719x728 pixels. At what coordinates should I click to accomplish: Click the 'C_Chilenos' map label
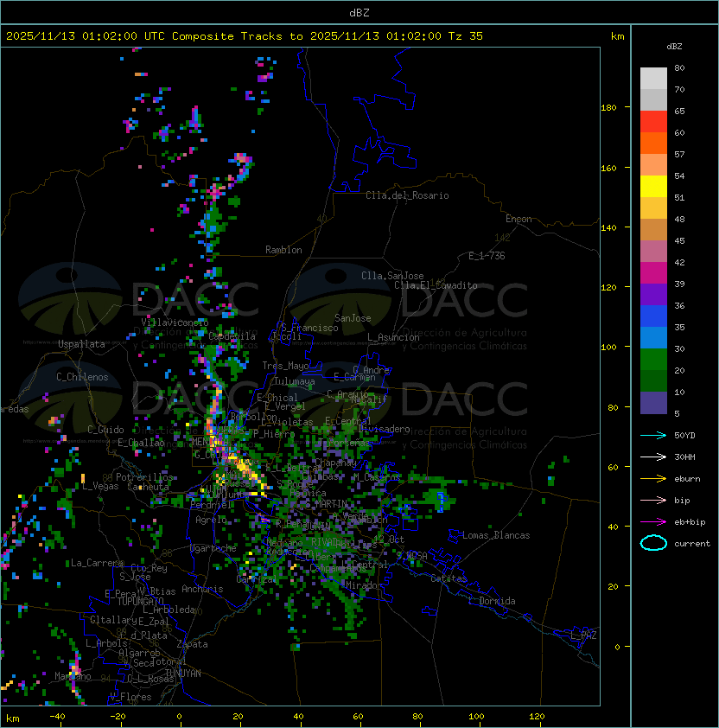coord(82,377)
